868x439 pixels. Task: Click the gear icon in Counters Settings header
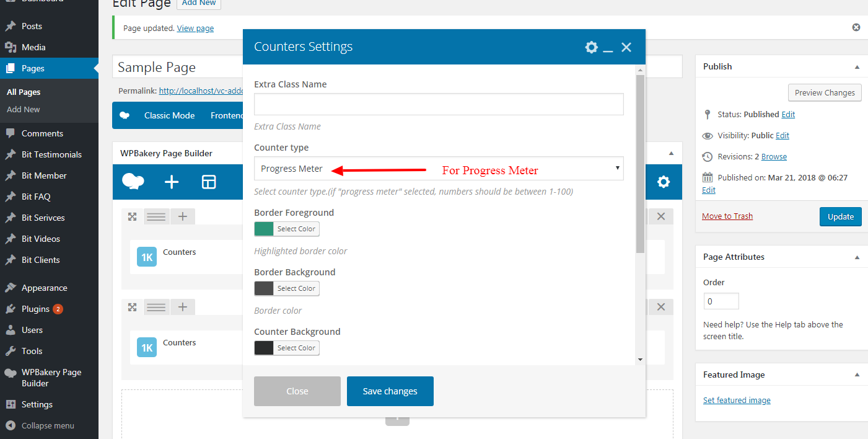click(x=592, y=47)
